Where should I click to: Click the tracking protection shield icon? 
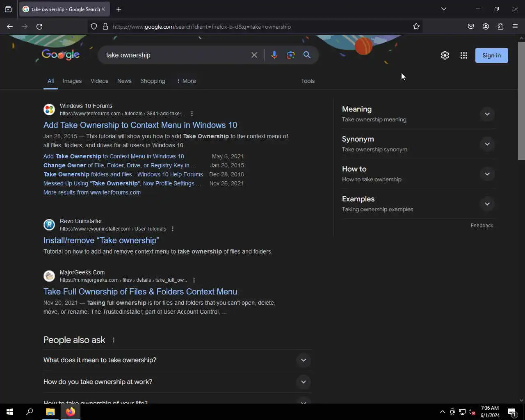tap(94, 27)
